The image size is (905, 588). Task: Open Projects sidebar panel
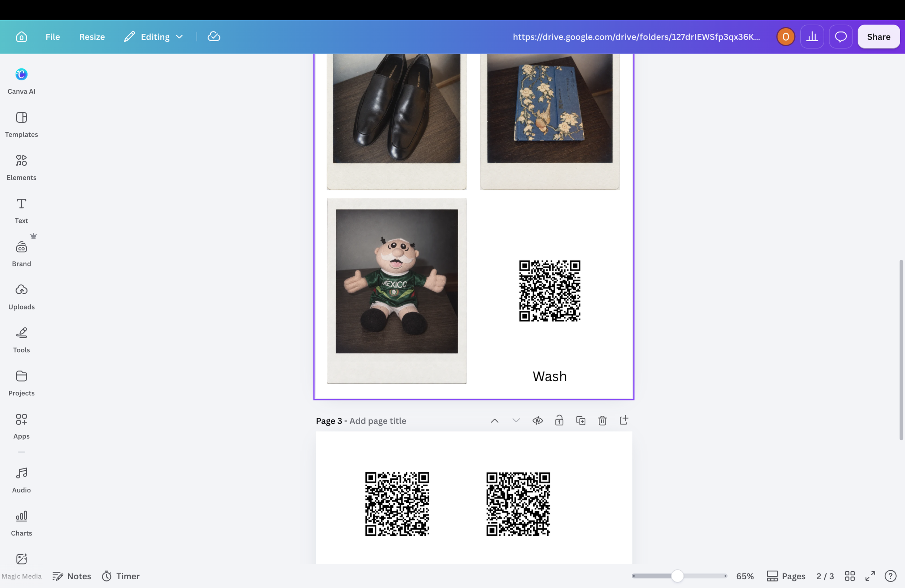coord(21,383)
